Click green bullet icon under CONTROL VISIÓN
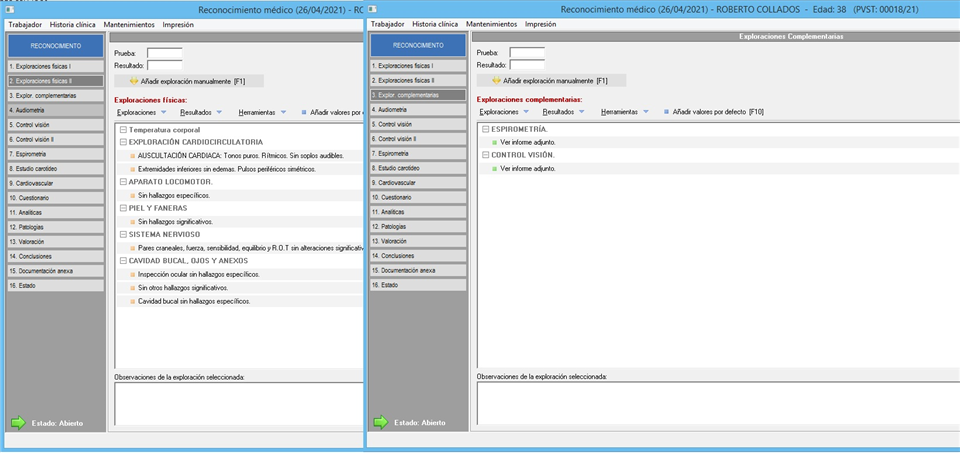This screenshot has width=960, height=453. click(494, 168)
